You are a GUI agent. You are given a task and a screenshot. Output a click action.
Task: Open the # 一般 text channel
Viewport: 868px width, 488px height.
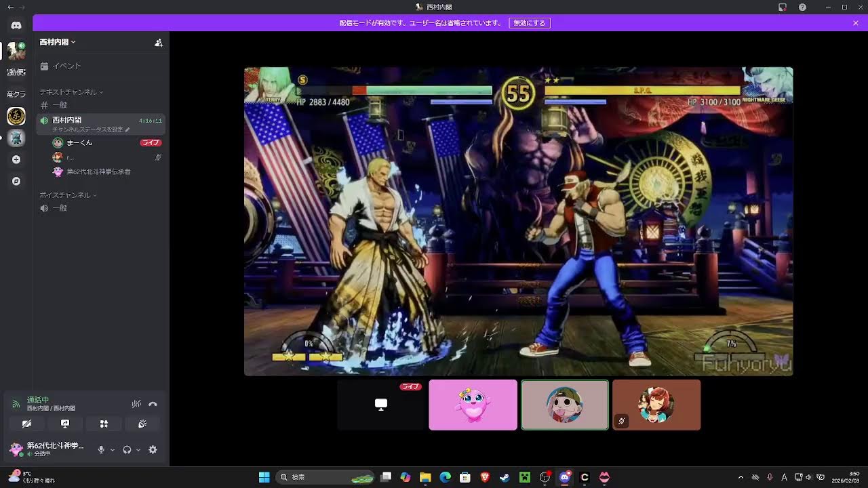102,105
